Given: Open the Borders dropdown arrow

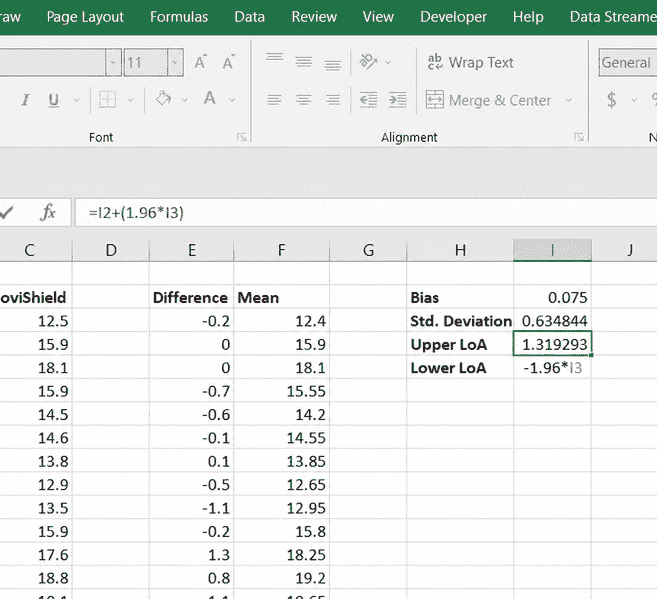Looking at the screenshot, I should (130, 100).
